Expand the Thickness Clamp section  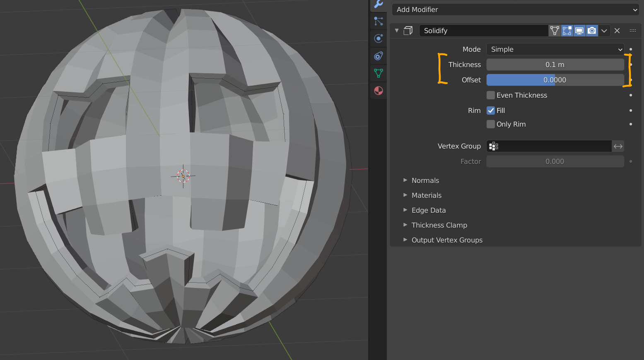435,225
